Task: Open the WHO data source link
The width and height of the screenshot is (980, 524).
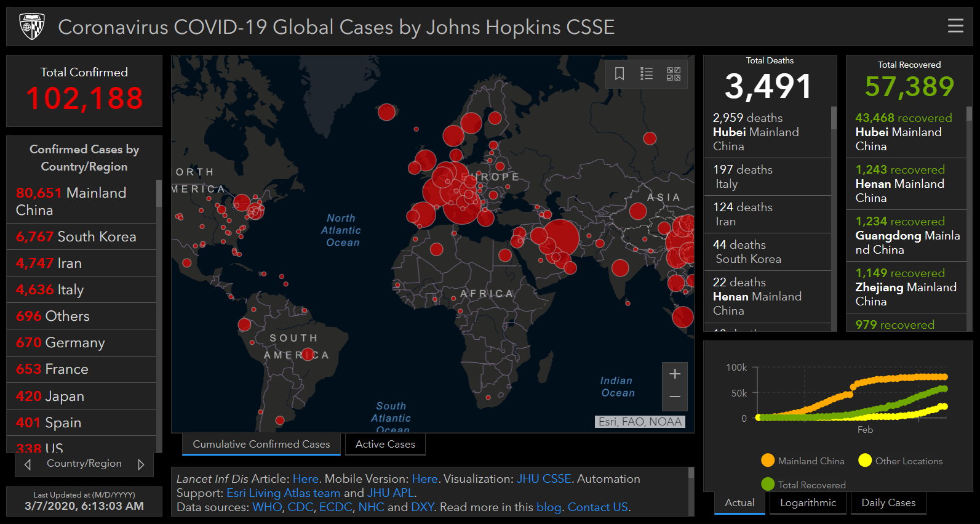Action: point(267,507)
